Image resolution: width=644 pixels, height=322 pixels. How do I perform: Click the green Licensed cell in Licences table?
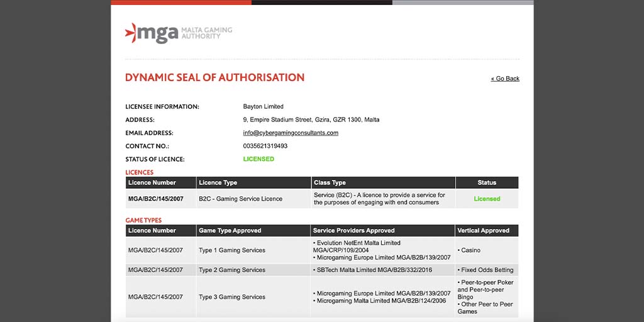point(487,199)
